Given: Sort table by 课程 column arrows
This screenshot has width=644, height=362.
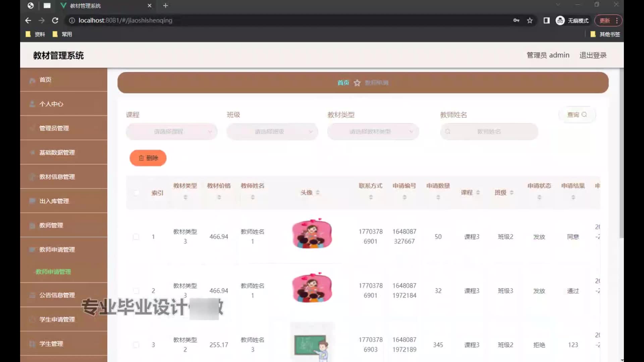Looking at the screenshot, I should point(478,192).
